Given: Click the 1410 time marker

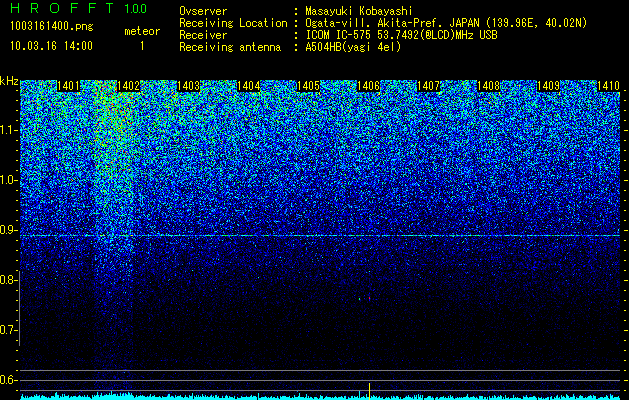Looking at the screenshot, I should 608,86.
